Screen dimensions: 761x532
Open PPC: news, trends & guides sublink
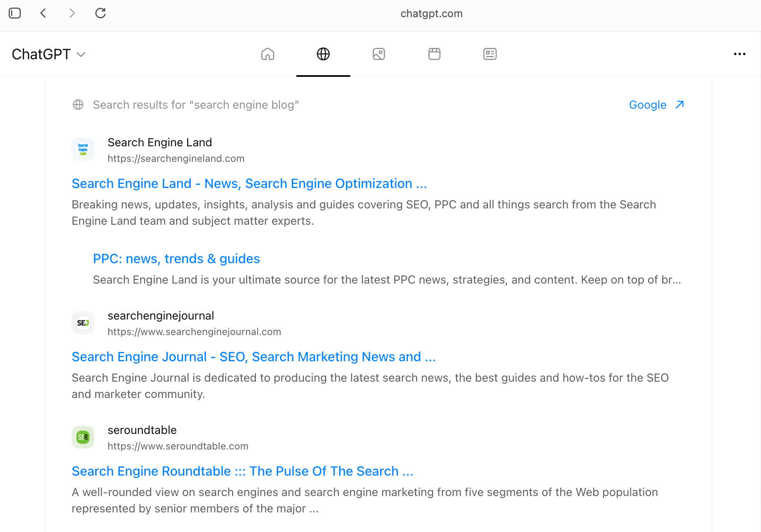(177, 259)
